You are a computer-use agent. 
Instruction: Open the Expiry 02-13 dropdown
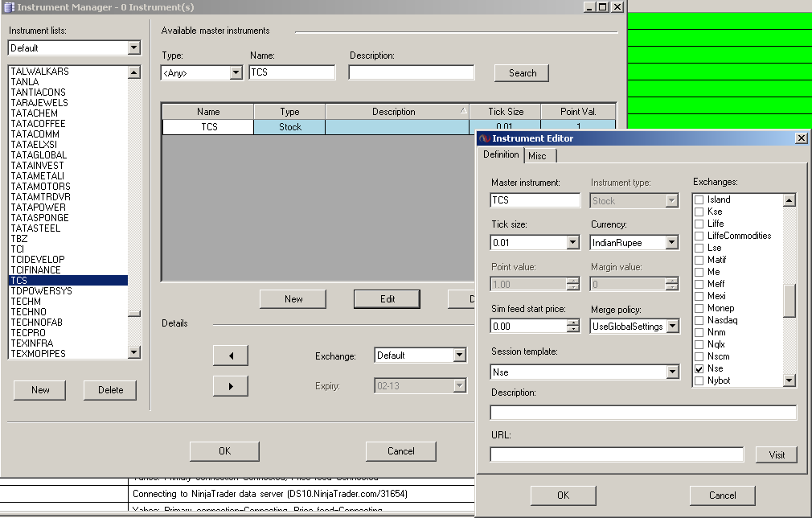459,385
